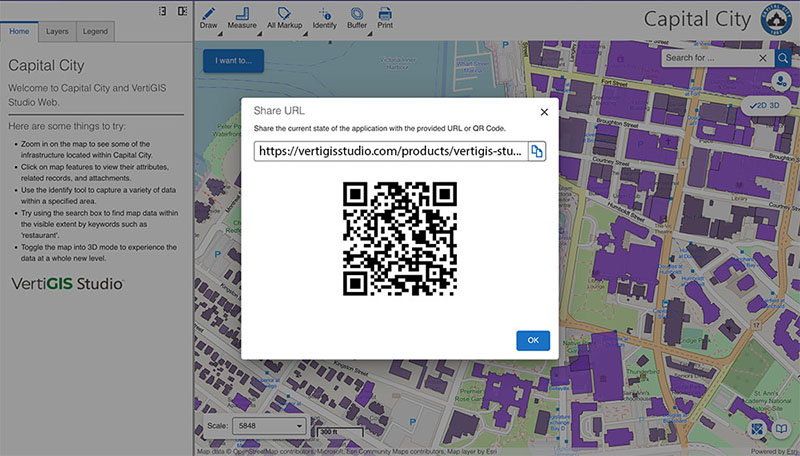Switch to the Home tab
This screenshot has height=456, width=800.
tap(19, 31)
